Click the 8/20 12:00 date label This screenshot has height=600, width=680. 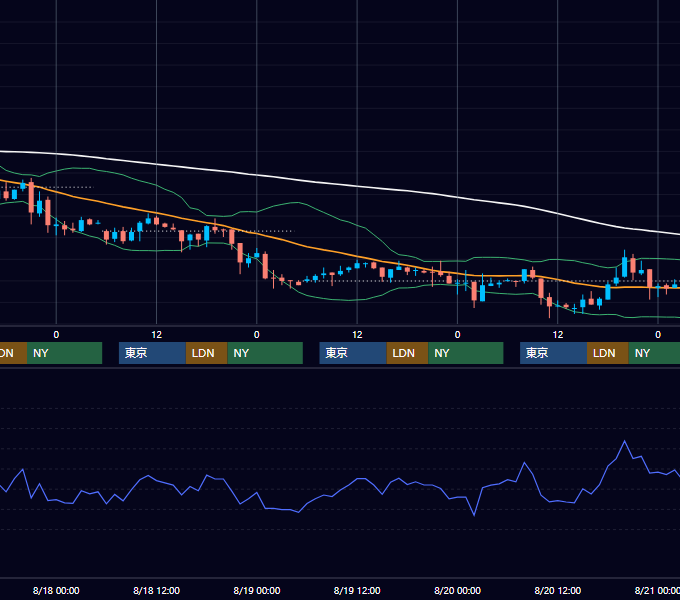point(558,590)
